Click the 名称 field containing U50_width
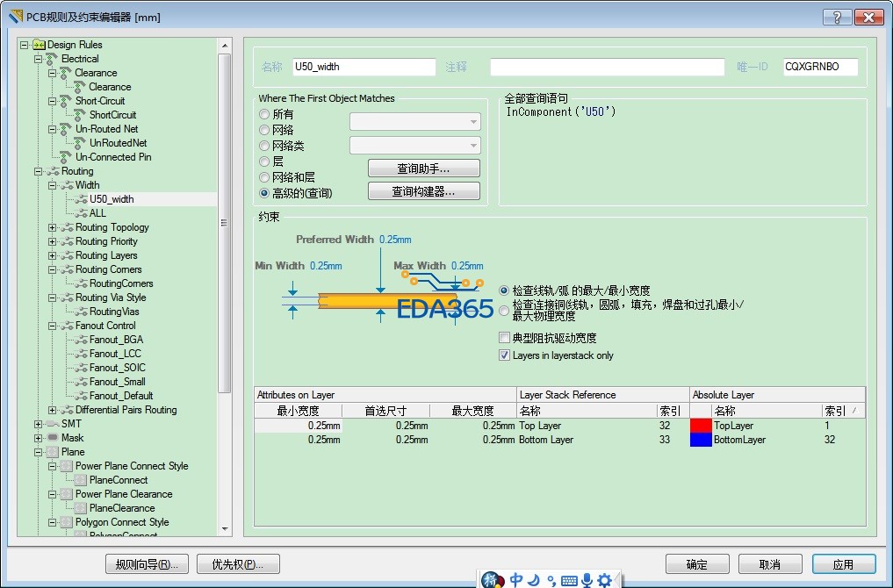The image size is (893, 588). tap(364, 67)
